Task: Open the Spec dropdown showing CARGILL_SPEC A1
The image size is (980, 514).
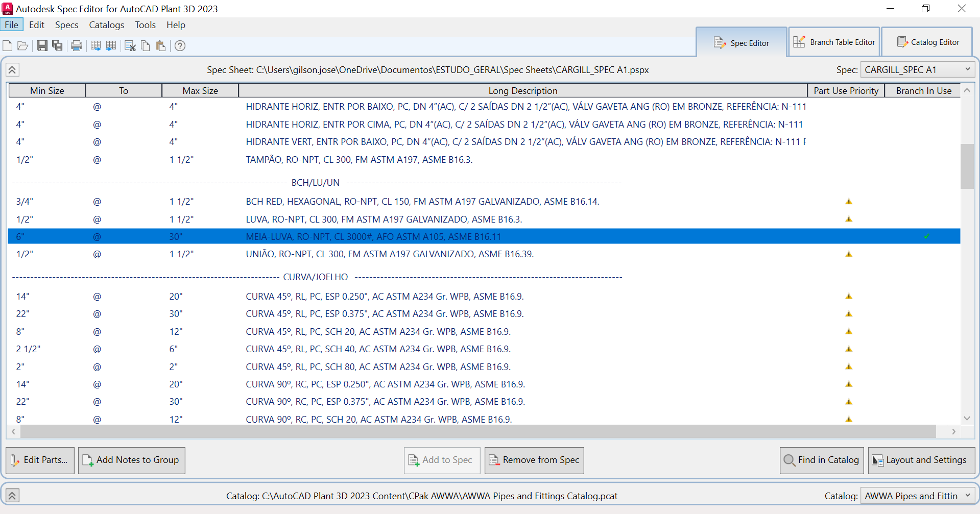Action: [x=918, y=70]
